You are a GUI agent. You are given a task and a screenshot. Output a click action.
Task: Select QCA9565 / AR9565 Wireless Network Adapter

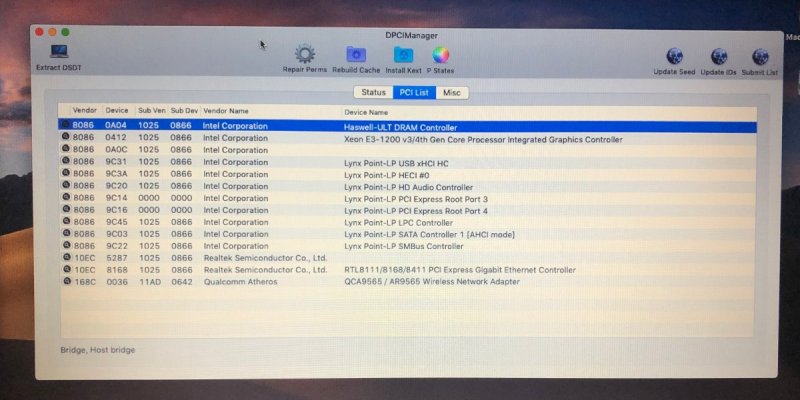pyautogui.click(x=432, y=282)
